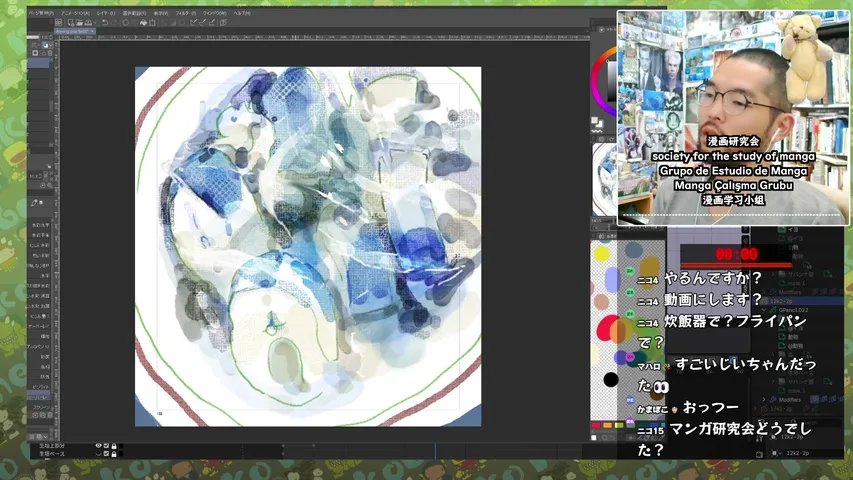Select the 生地ベース timeline track label

pyautogui.click(x=52, y=453)
